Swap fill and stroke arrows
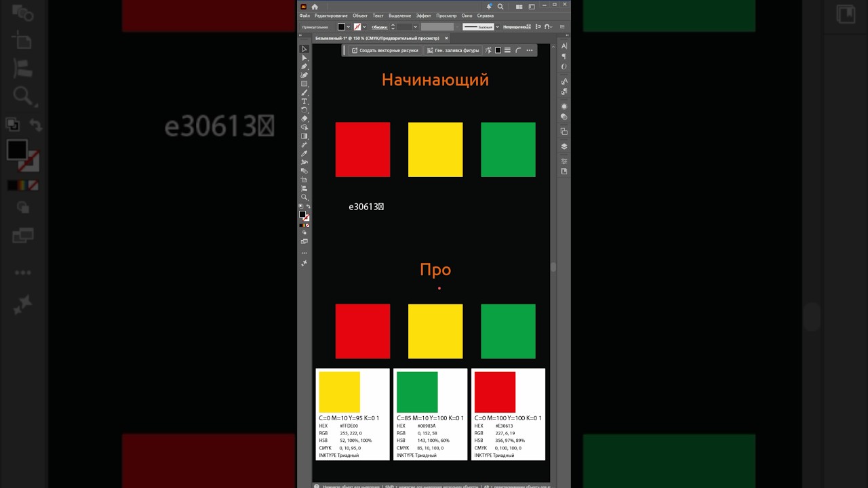 309,207
